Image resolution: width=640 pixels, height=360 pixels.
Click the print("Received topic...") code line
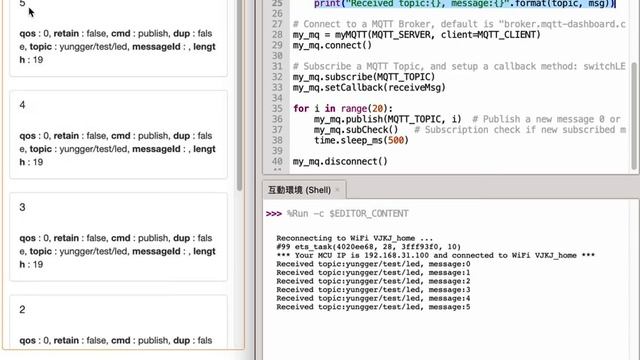[x=464, y=4]
